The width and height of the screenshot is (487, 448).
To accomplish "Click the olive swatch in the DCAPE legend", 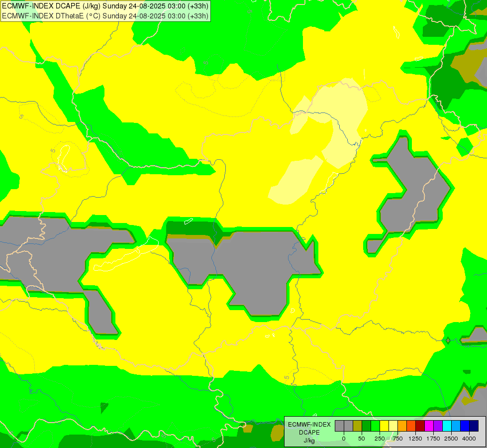I will (x=358, y=426).
